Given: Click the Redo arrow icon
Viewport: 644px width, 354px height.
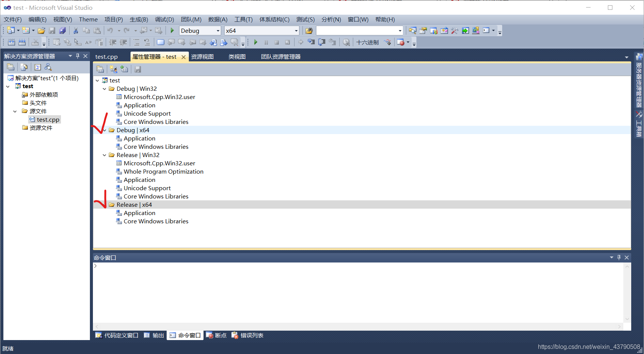Looking at the screenshot, I should pos(127,31).
